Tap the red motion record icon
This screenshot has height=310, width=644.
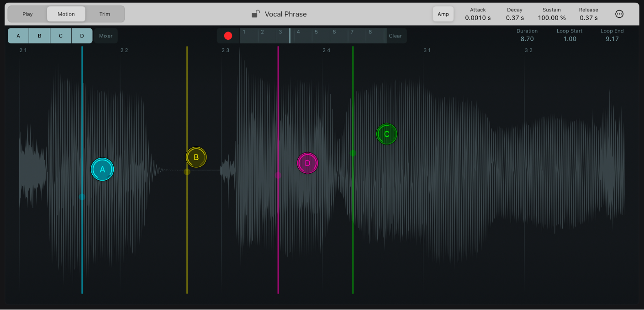click(x=228, y=35)
